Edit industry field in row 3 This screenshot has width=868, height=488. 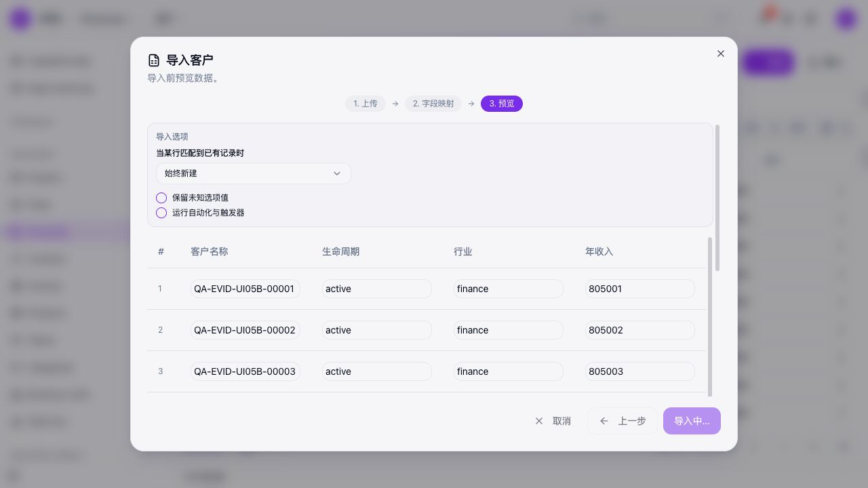click(509, 371)
